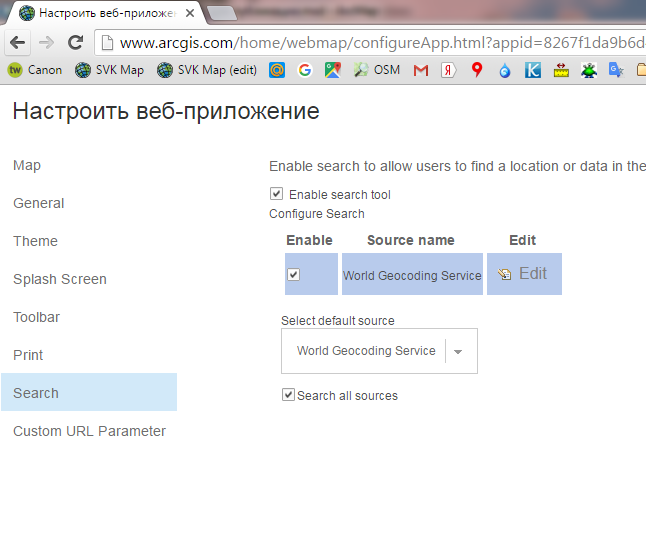Open the blue K bookmark icon
Viewport: 646px width, 538px height.
[x=533, y=70]
